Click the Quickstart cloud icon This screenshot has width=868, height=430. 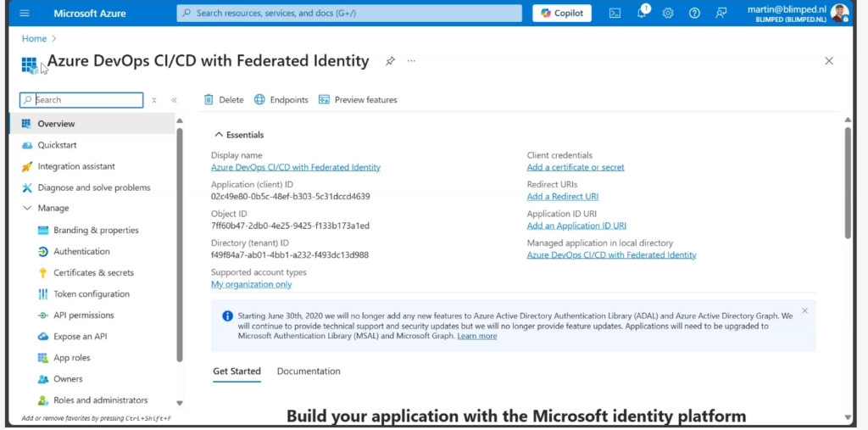pos(26,145)
